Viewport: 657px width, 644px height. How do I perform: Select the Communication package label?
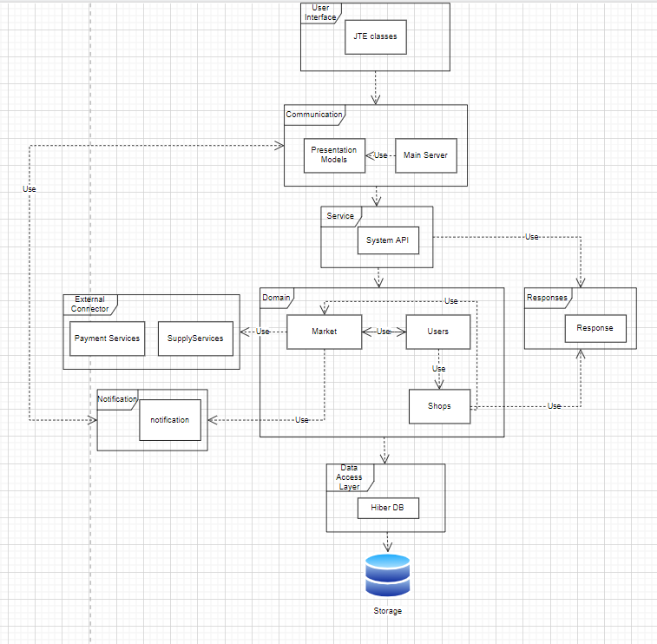click(314, 115)
